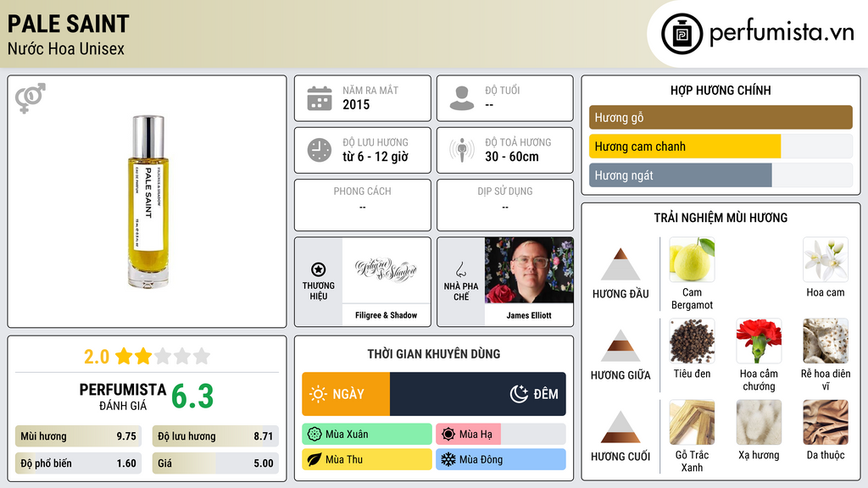Image resolution: width=868 pixels, height=488 pixels.
Task: Click the Gỗ Trắc Xanh note image
Action: (692, 422)
